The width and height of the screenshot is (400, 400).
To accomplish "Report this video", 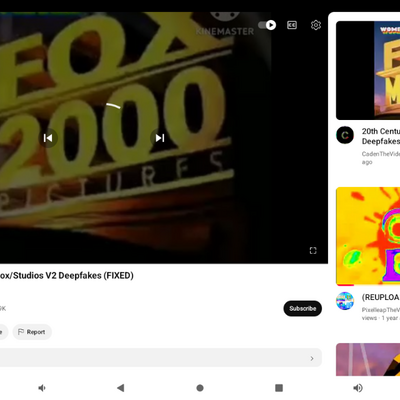I will [32, 332].
